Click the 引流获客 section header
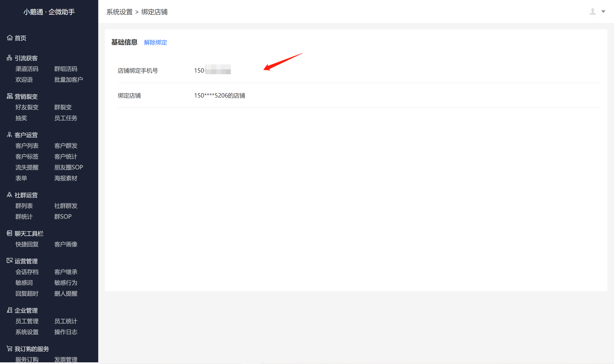Image resolution: width=614 pixels, height=364 pixels. (26, 58)
